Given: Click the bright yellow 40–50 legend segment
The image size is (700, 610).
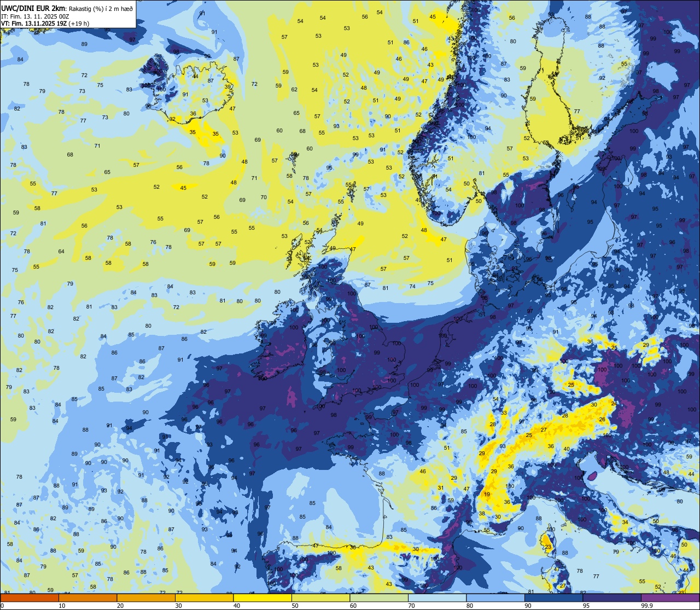Looking at the screenshot, I should pyautogui.click(x=262, y=597).
